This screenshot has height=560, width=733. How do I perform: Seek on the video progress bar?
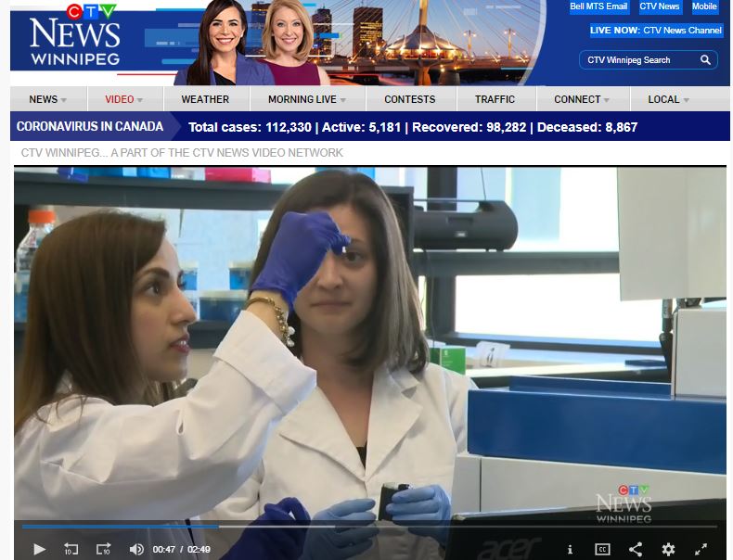click(371, 527)
